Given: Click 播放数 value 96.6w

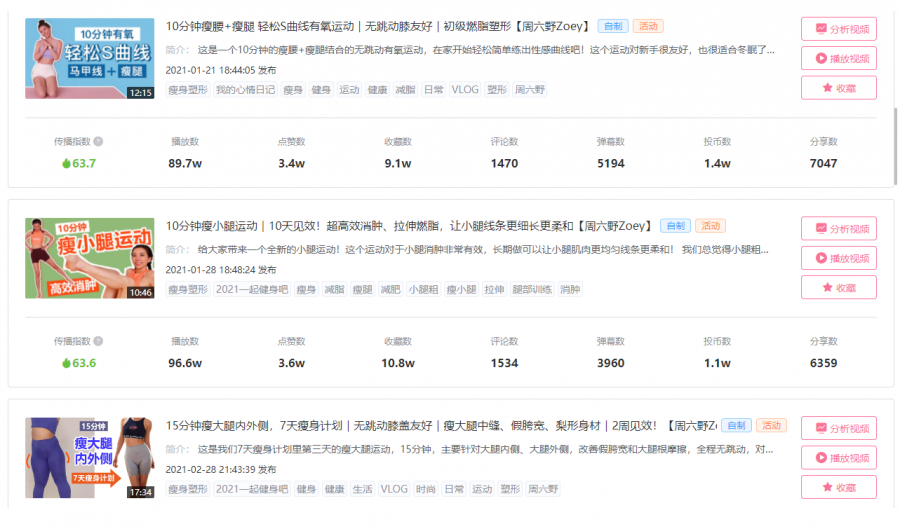Looking at the screenshot, I should [185, 363].
